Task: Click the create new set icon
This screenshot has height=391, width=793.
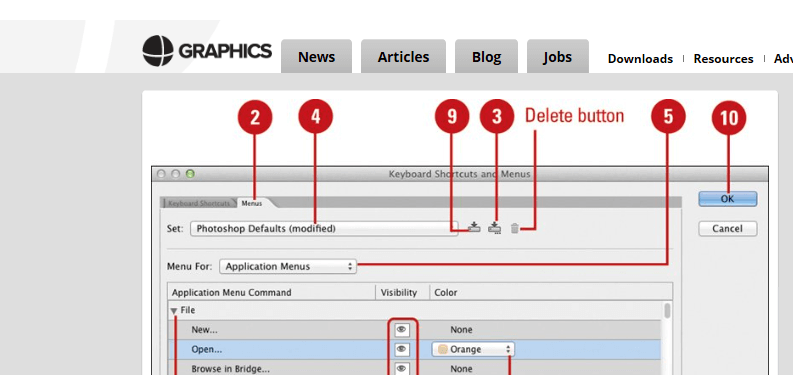Action: tap(495, 228)
